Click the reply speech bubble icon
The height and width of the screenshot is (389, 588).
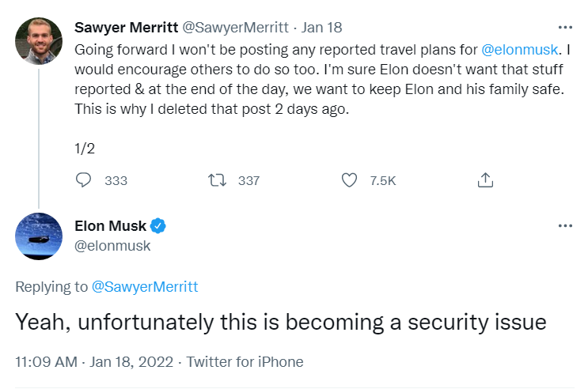click(x=84, y=180)
